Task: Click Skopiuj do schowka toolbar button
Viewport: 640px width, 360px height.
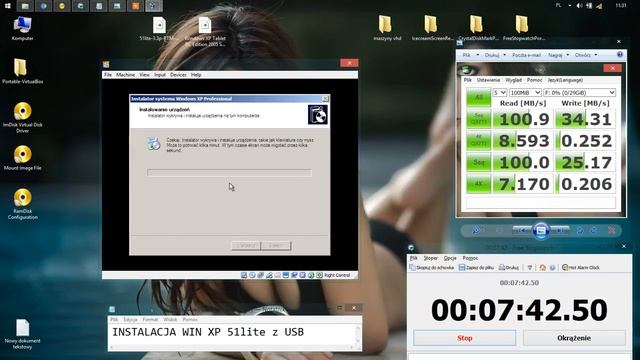Action: tap(431, 267)
